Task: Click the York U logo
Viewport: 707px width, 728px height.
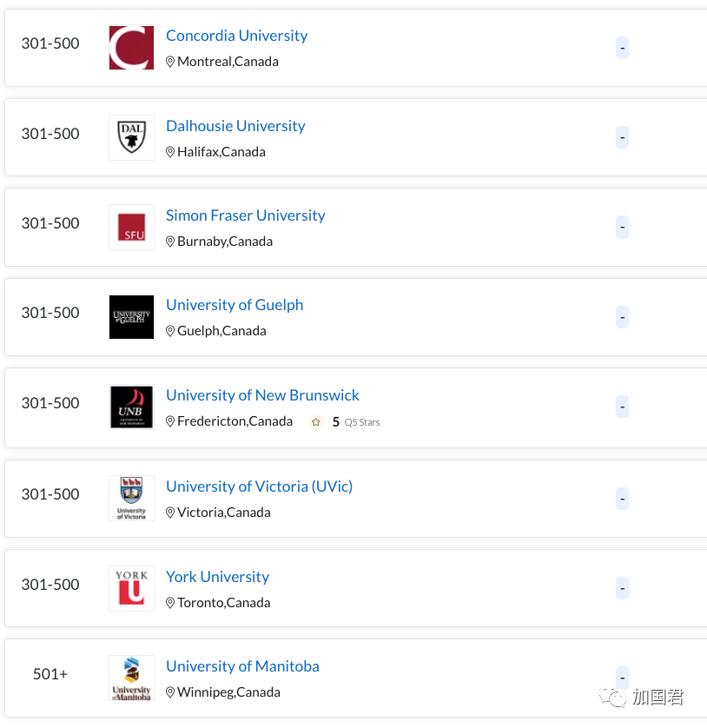Action: [131, 588]
